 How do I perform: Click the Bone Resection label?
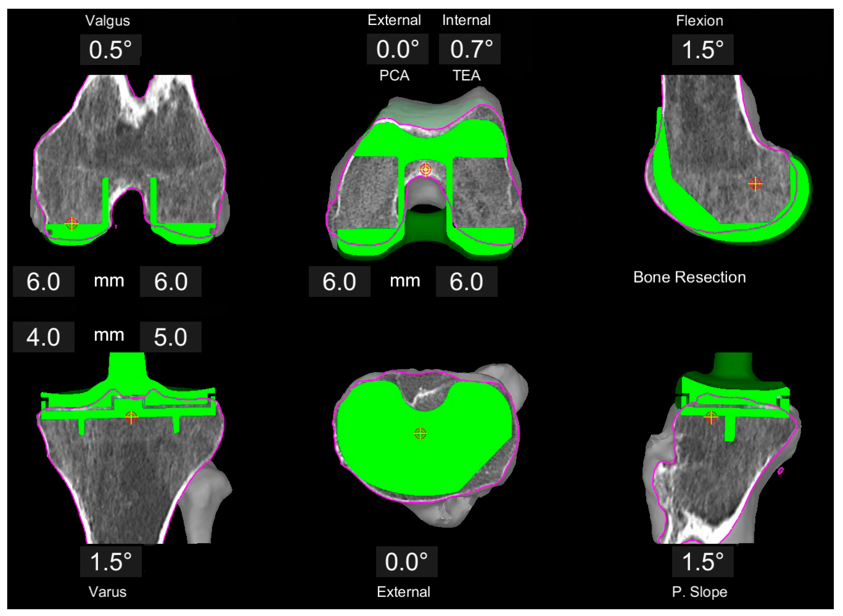pyautogui.click(x=689, y=278)
